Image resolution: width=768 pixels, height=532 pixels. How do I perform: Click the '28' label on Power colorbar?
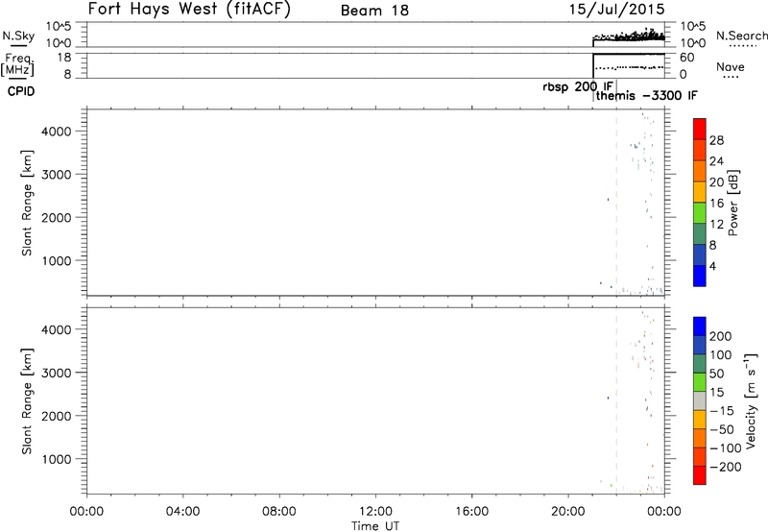[x=716, y=140]
